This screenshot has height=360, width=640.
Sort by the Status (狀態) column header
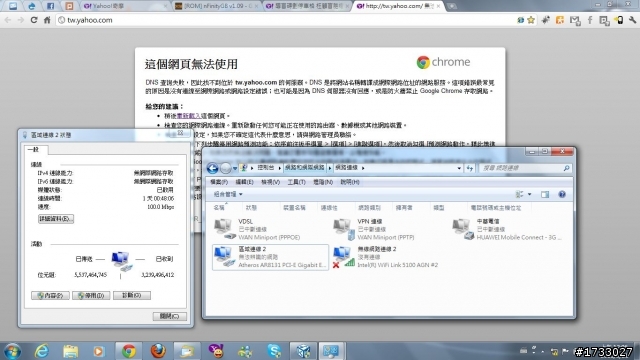coord(251,208)
